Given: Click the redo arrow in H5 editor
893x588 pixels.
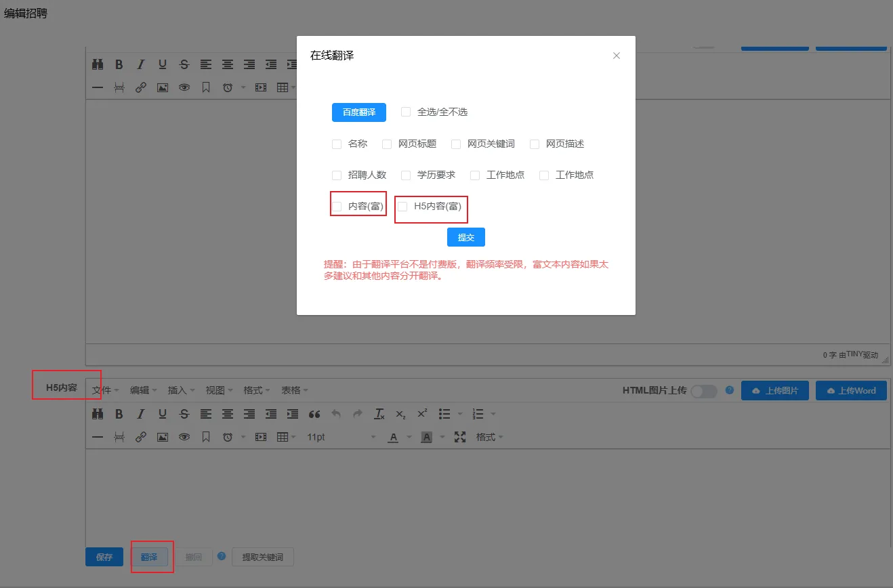Looking at the screenshot, I should pos(358,414).
